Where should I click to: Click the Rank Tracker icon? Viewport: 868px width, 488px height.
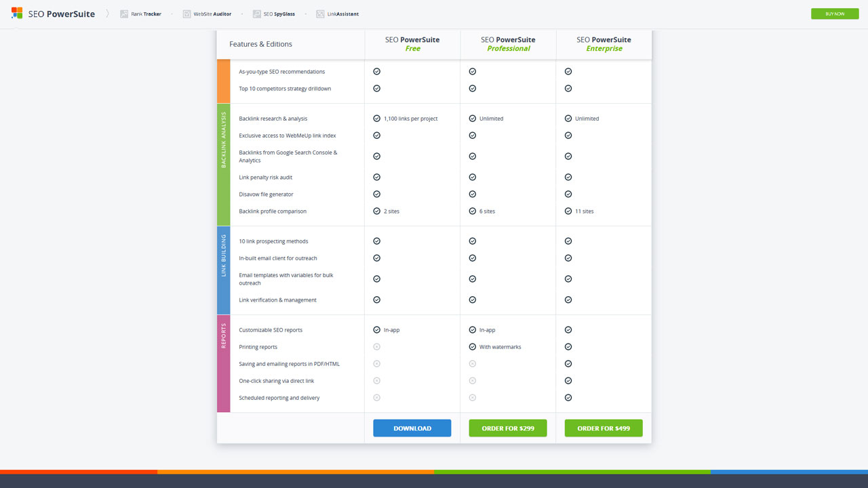click(x=124, y=14)
